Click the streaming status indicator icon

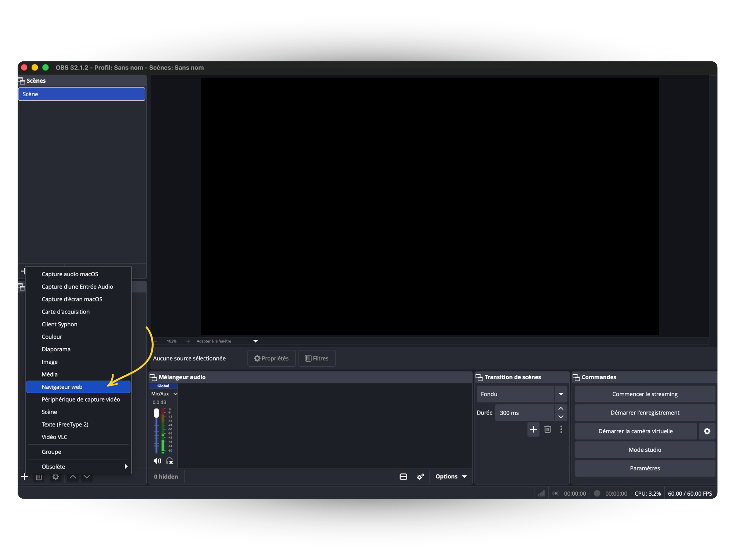(x=556, y=493)
